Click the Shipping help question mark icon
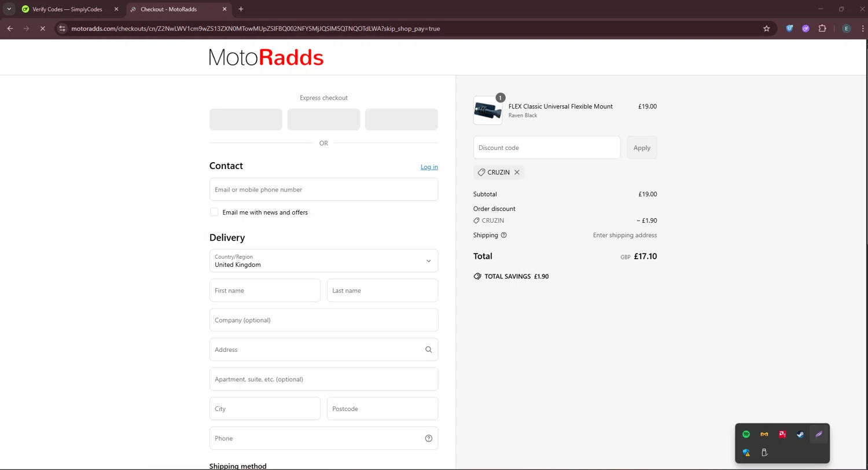The image size is (868, 470). tap(503, 235)
